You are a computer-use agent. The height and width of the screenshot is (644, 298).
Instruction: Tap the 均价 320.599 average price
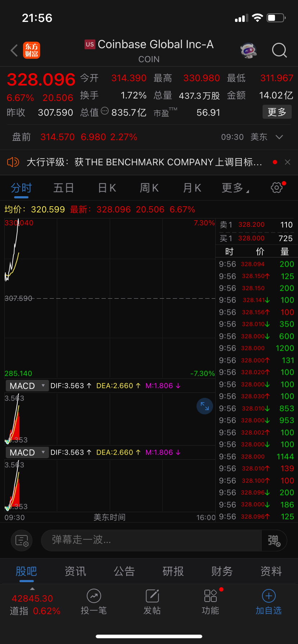(x=35, y=210)
